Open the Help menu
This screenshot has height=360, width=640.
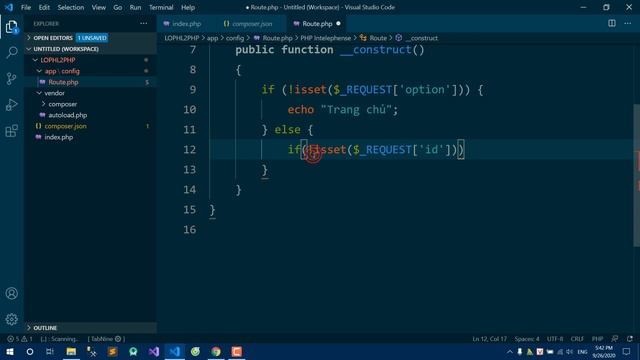tap(188, 7)
